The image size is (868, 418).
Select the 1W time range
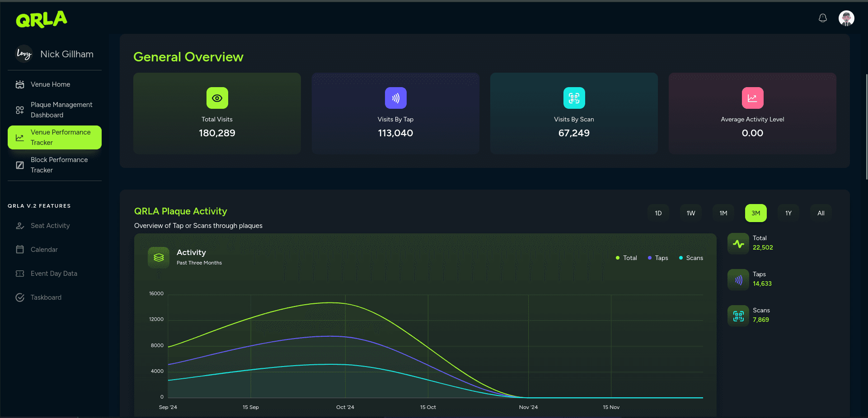pos(691,213)
